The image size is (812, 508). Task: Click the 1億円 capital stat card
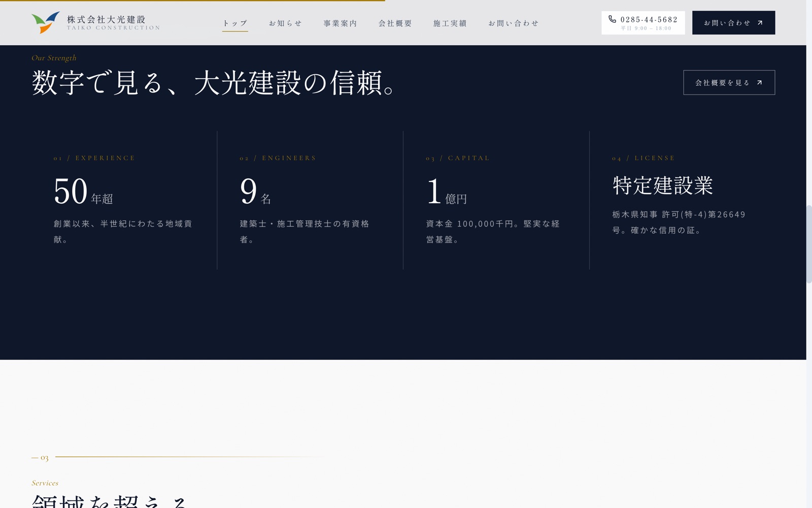(496, 200)
